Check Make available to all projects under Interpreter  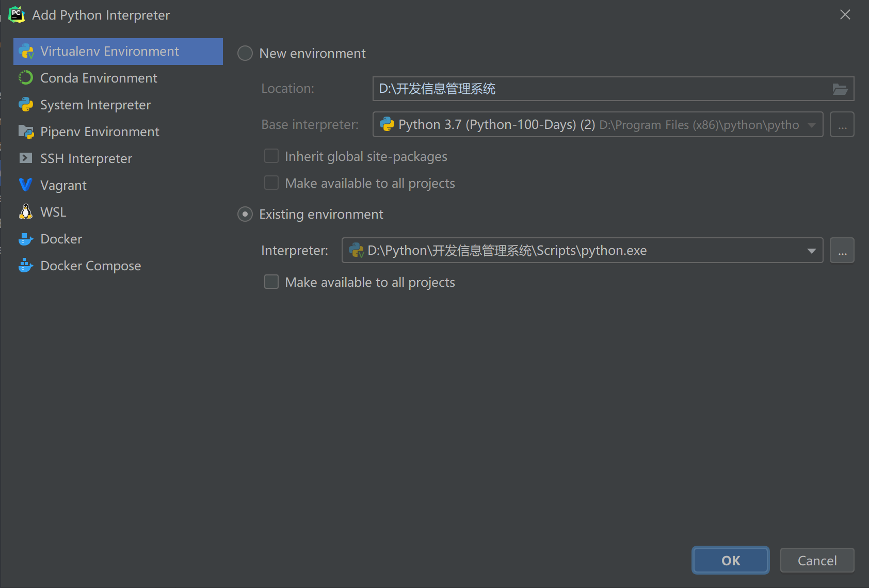tap(271, 282)
